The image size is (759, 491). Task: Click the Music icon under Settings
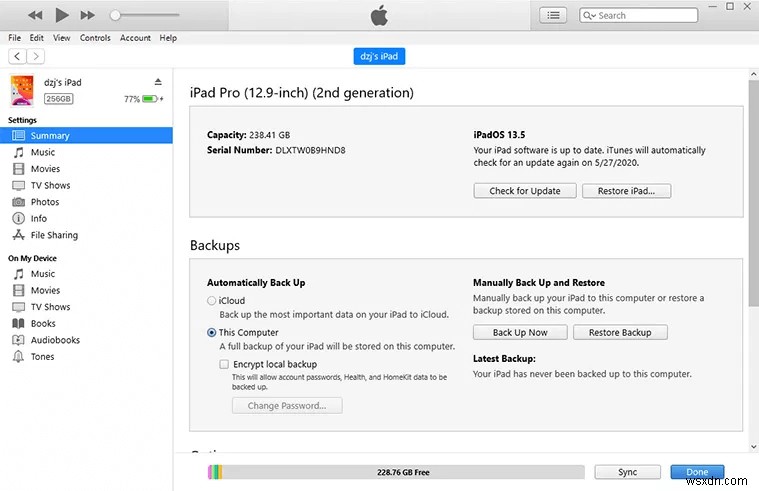pos(18,153)
